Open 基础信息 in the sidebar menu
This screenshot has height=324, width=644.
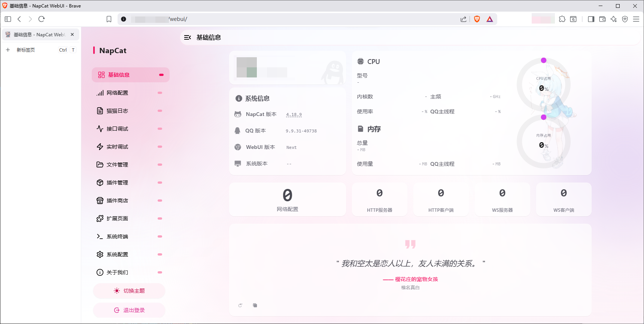[x=131, y=75]
